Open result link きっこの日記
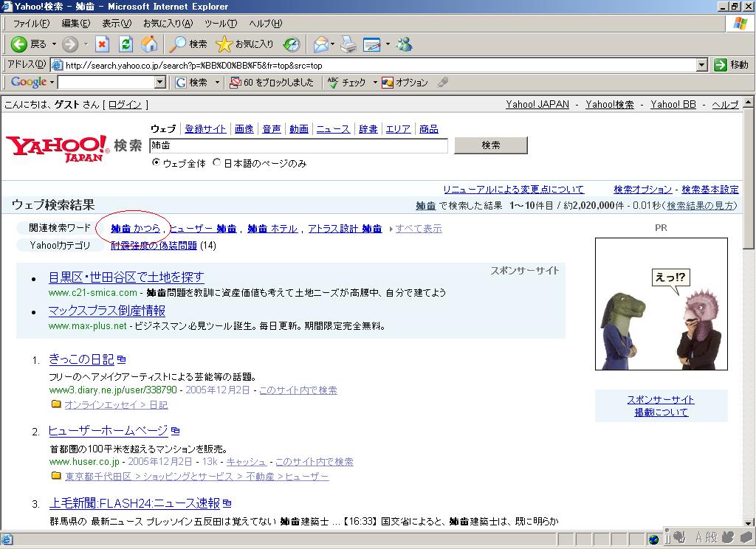 (81, 359)
